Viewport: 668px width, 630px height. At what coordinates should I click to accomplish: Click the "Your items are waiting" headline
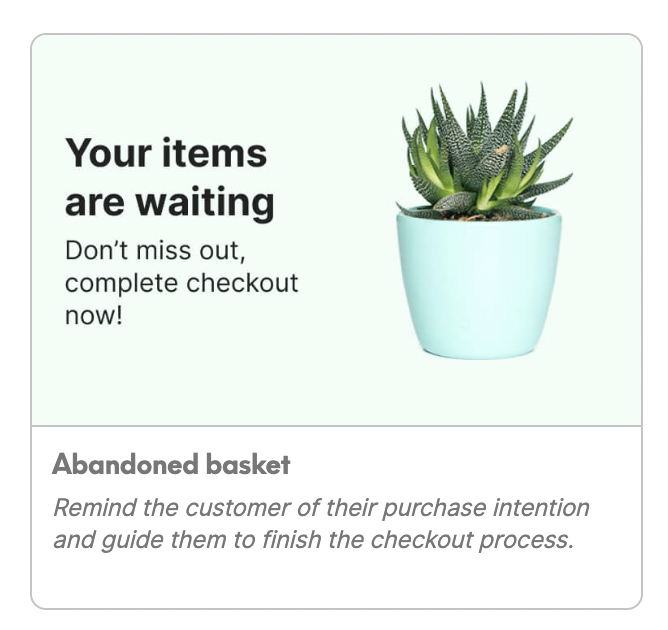pyautogui.click(x=169, y=178)
